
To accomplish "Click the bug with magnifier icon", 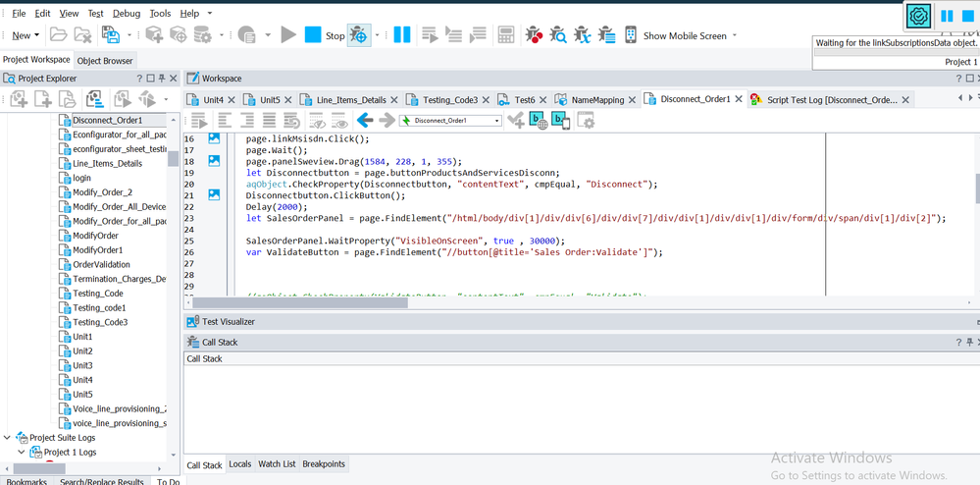I will [x=558, y=35].
